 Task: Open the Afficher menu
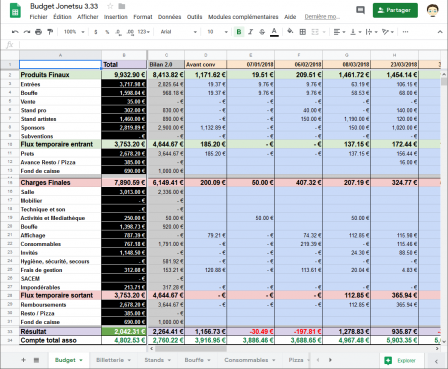click(88, 17)
